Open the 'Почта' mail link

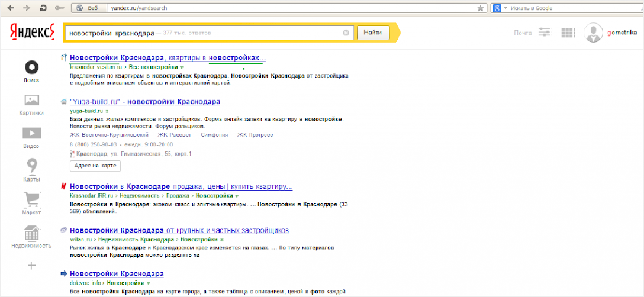523,33
